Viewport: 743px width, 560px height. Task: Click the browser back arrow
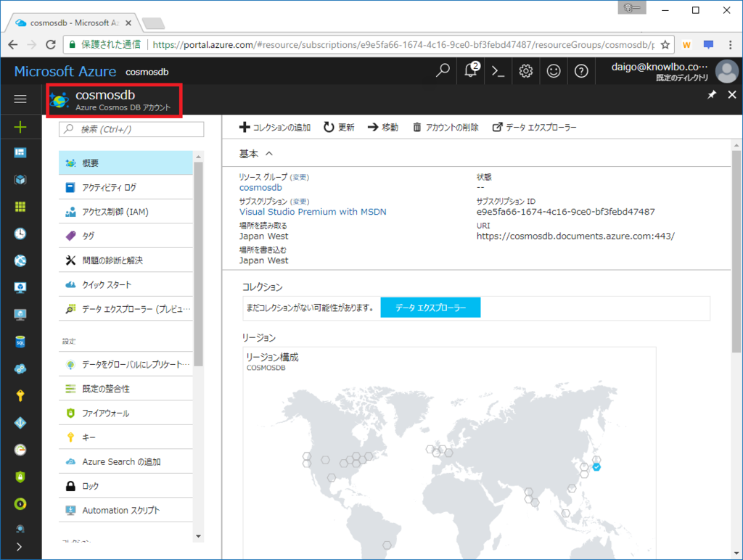[x=13, y=44]
